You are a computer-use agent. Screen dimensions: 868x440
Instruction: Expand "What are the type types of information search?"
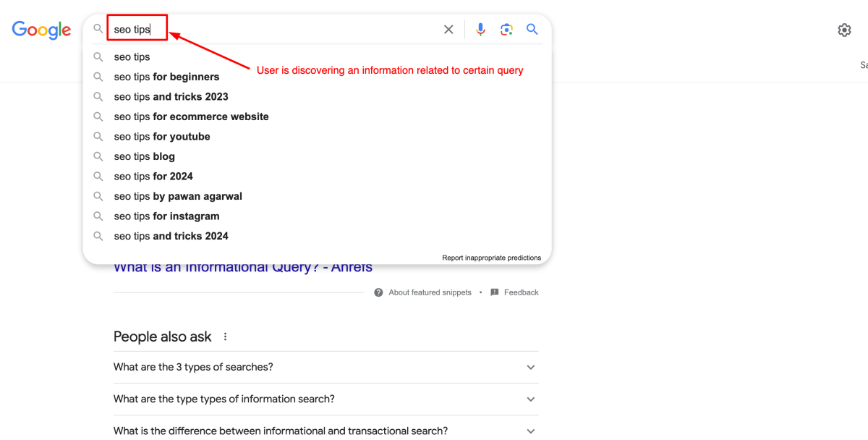[530, 399]
